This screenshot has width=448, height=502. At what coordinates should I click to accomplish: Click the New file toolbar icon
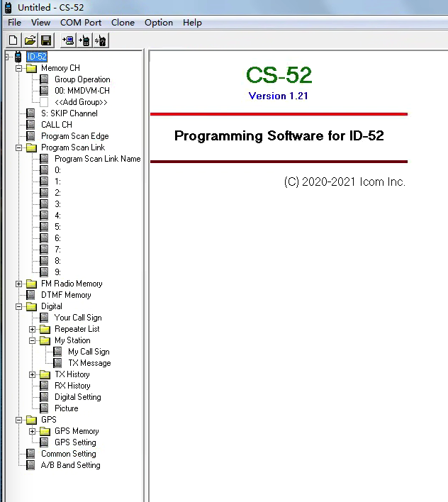(x=13, y=40)
